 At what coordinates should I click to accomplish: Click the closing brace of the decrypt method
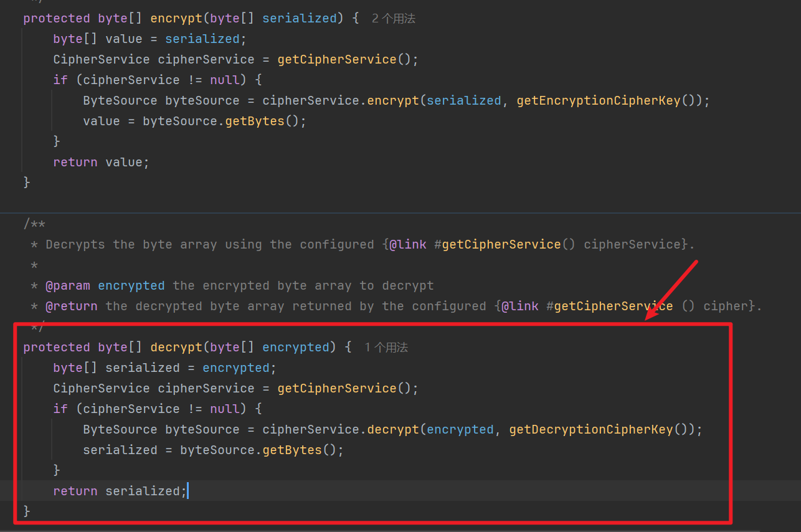click(27, 511)
